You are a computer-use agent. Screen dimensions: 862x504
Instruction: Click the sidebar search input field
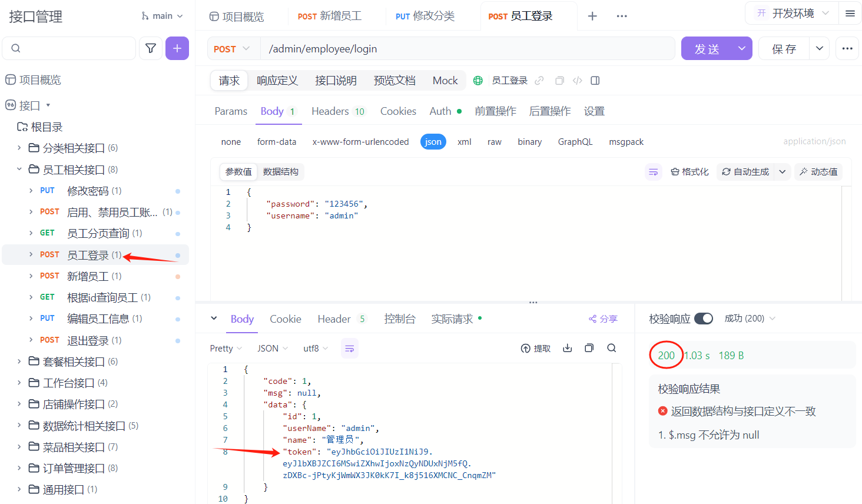point(69,48)
